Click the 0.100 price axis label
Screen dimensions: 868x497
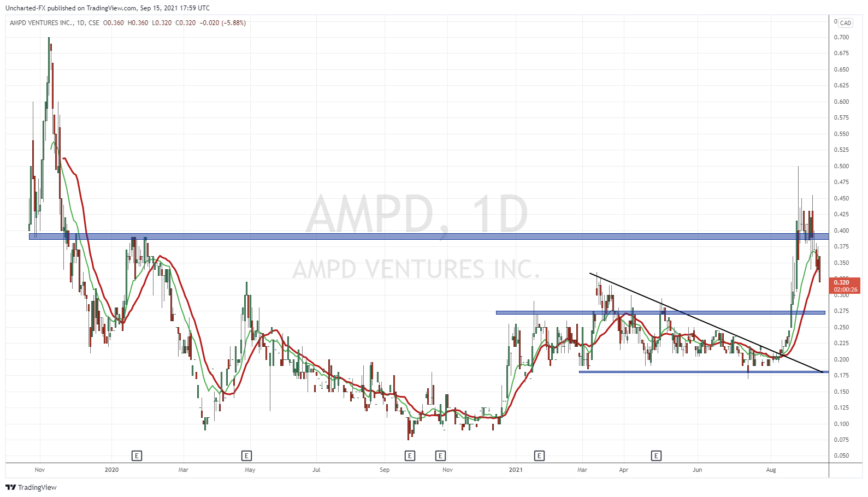point(841,424)
